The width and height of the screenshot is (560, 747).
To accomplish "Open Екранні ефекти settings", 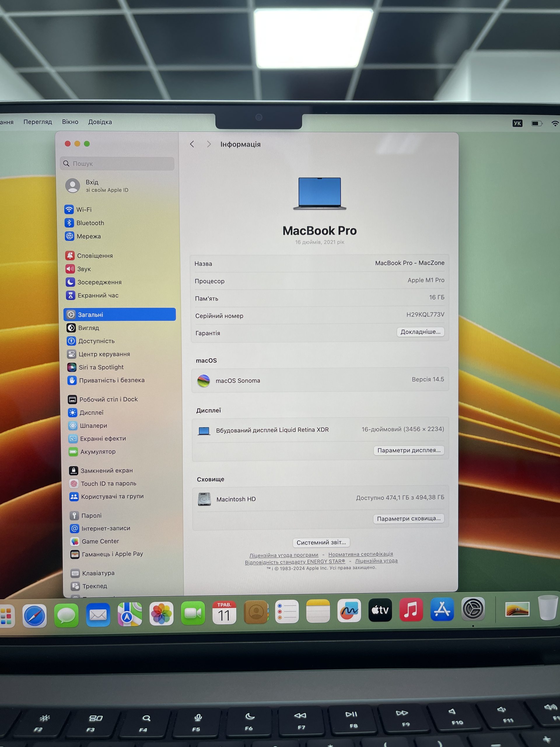I will pyautogui.click(x=97, y=438).
